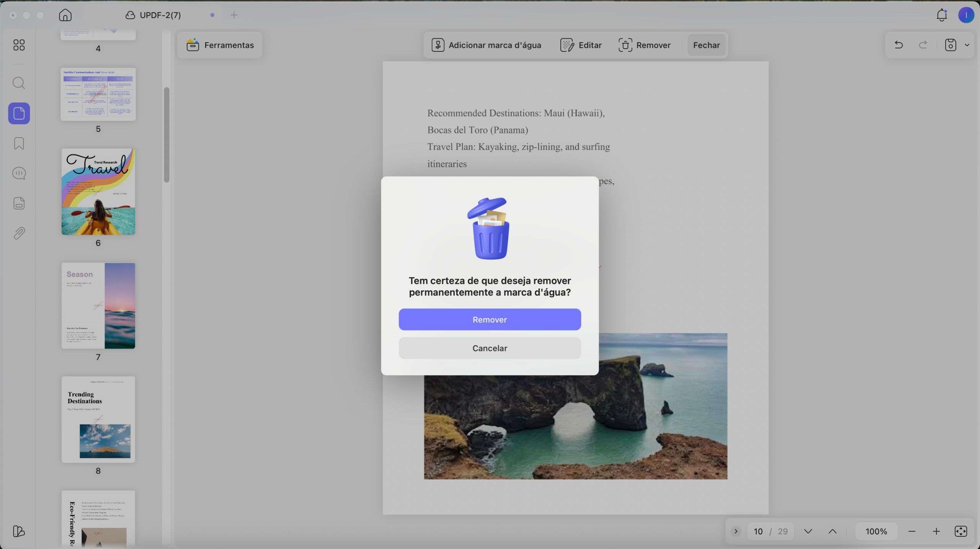
Task: Click the thumbnail panel scrollbar
Action: coord(167,135)
